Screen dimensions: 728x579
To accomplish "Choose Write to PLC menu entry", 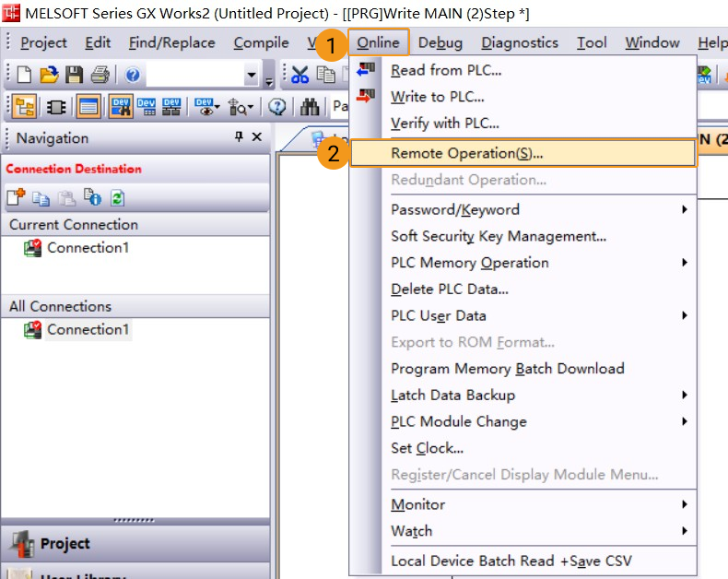I will pos(438,97).
